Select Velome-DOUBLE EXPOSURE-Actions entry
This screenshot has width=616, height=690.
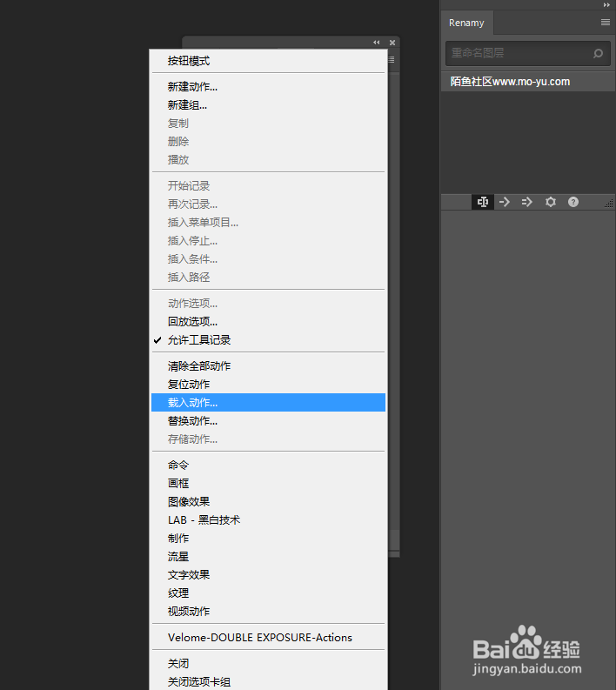(x=268, y=638)
